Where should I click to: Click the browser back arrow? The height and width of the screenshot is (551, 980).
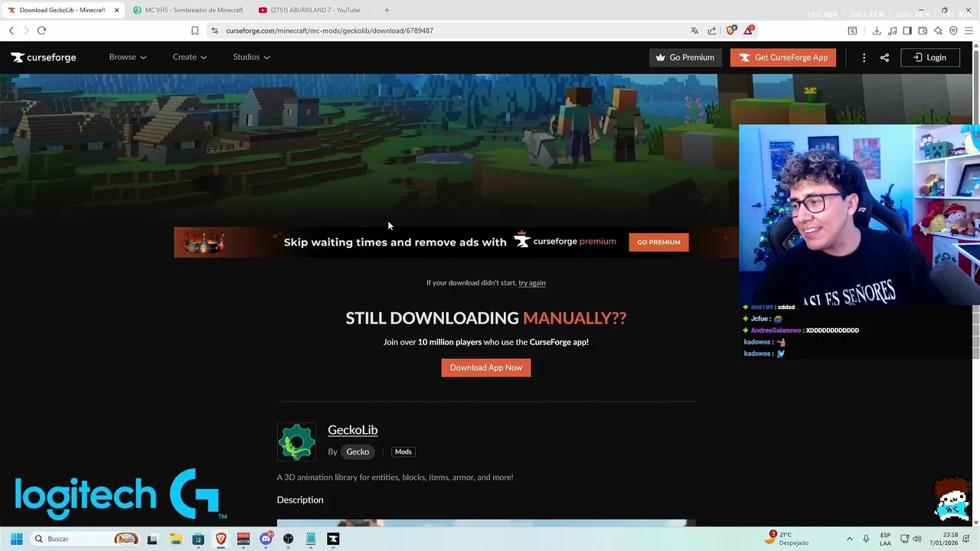11,31
